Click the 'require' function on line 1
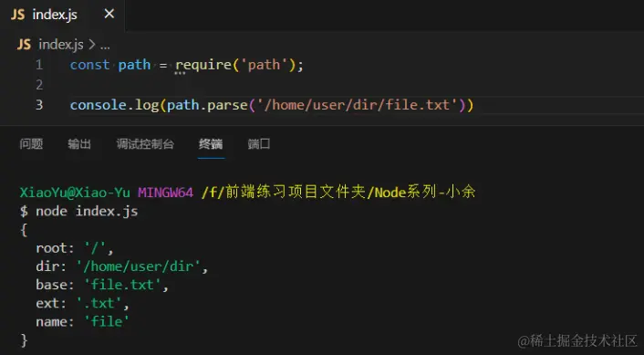Image resolution: width=644 pixels, height=355 pixels. coord(203,65)
